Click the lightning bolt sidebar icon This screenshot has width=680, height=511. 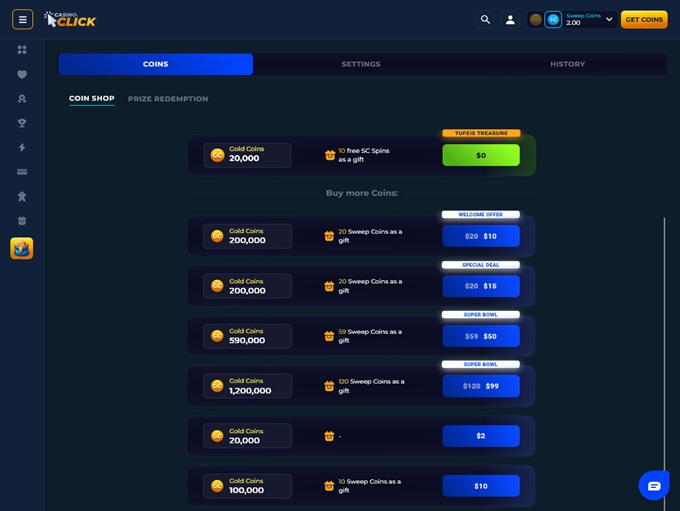pyautogui.click(x=22, y=147)
